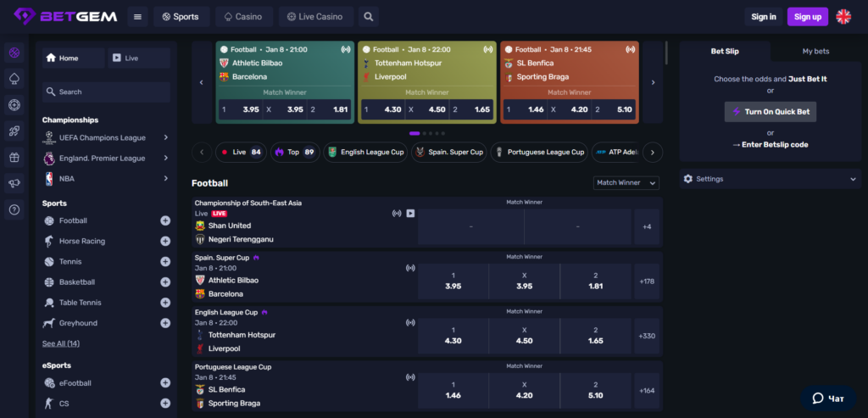This screenshot has width=868, height=418.
Task: Open the UK flag language selector
Action: [843, 16]
